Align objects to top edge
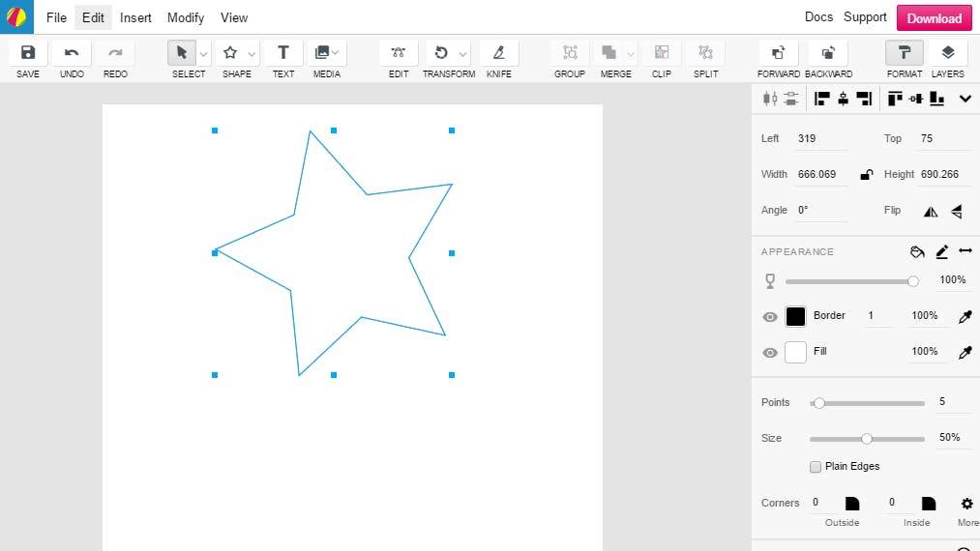This screenshot has height=551, width=980. [895, 99]
